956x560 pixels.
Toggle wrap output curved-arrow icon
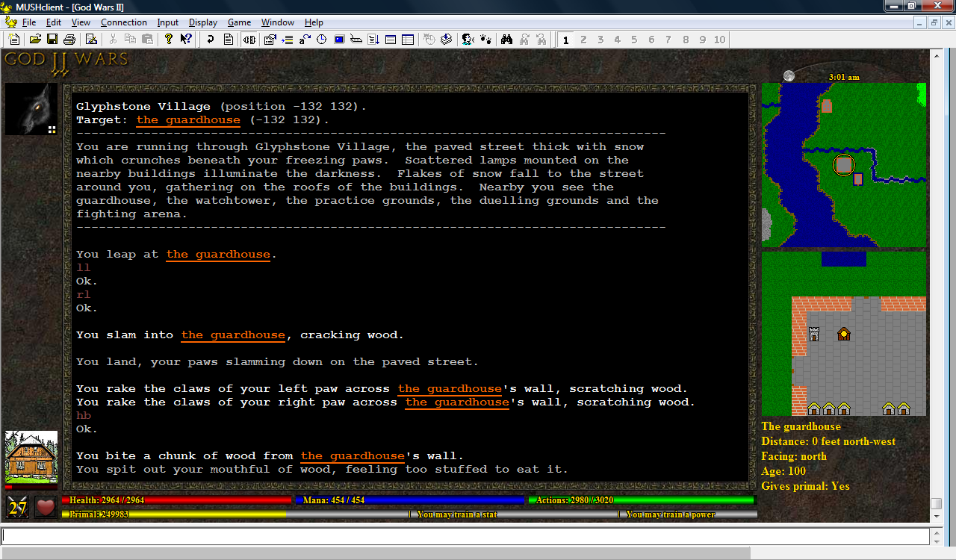pos(211,40)
